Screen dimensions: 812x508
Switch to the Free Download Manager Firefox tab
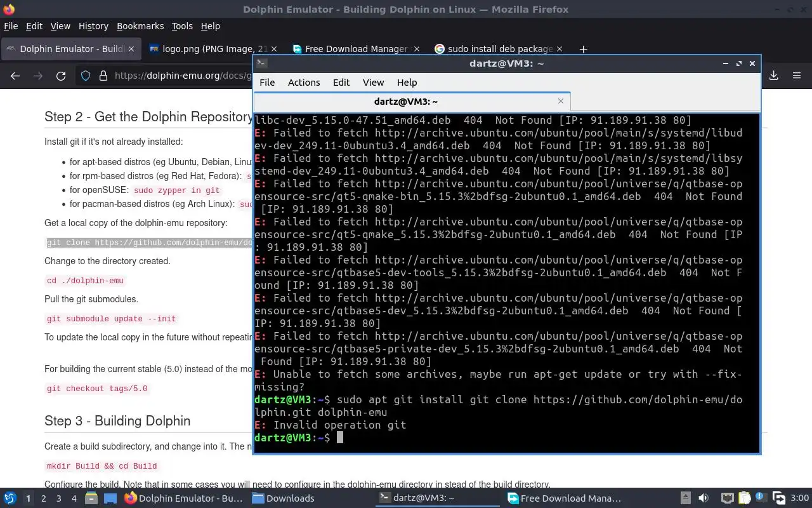click(355, 49)
